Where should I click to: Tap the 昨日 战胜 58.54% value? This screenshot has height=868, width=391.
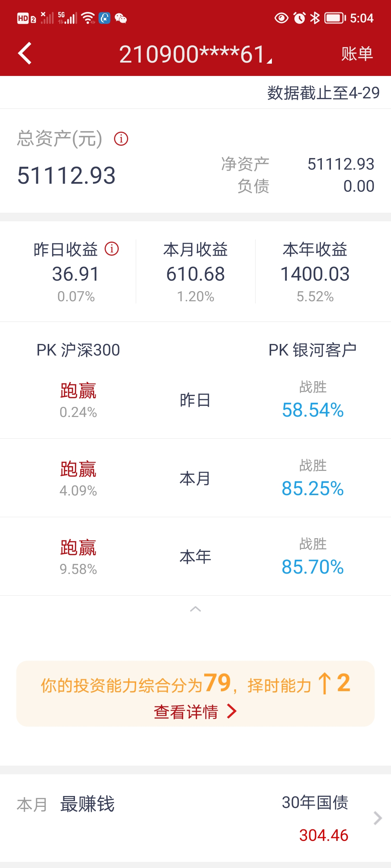pyautogui.click(x=313, y=410)
